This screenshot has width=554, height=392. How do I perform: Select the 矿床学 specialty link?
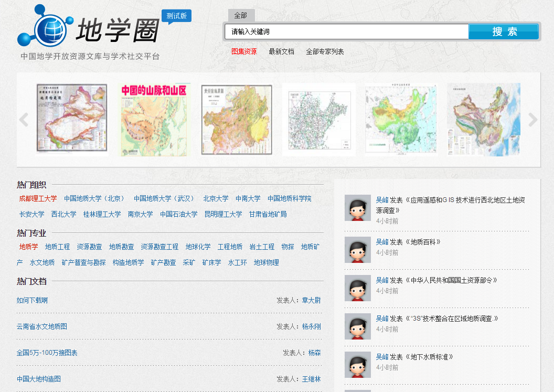pos(211,262)
